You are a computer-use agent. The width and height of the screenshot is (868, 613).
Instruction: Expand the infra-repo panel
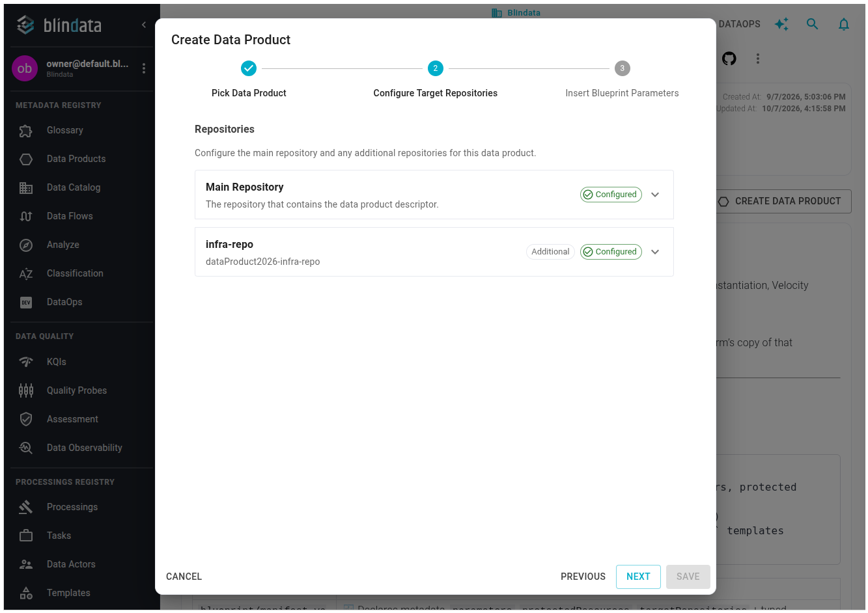click(655, 252)
